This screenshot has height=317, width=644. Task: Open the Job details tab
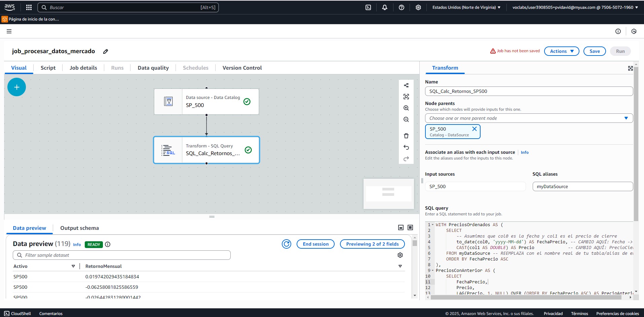click(83, 68)
